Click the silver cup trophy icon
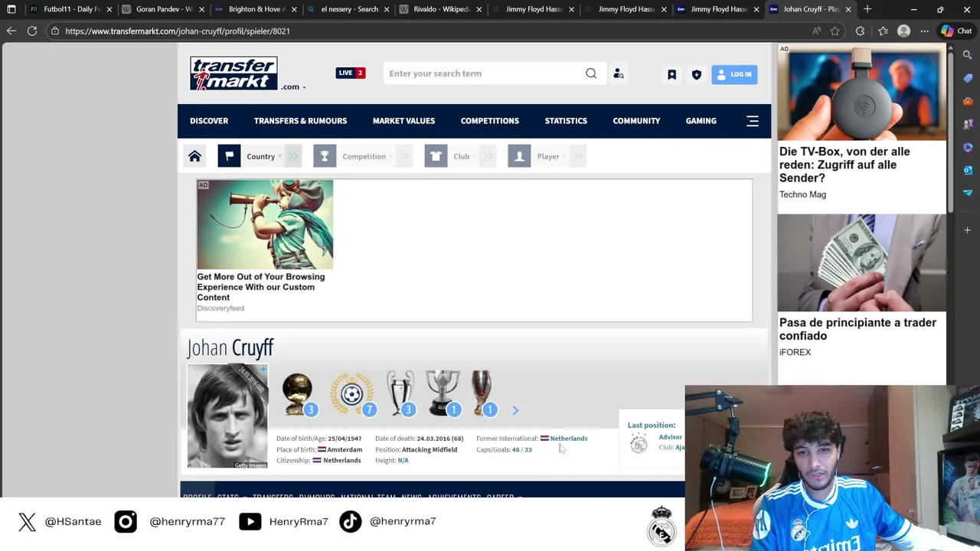 [443, 394]
